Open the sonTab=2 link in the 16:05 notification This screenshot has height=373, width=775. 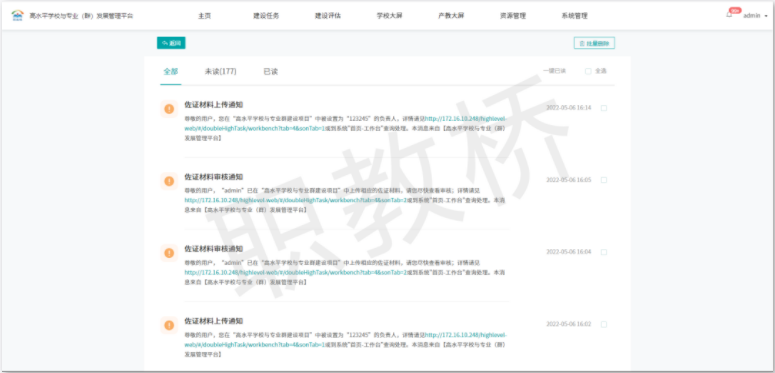click(x=296, y=201)
